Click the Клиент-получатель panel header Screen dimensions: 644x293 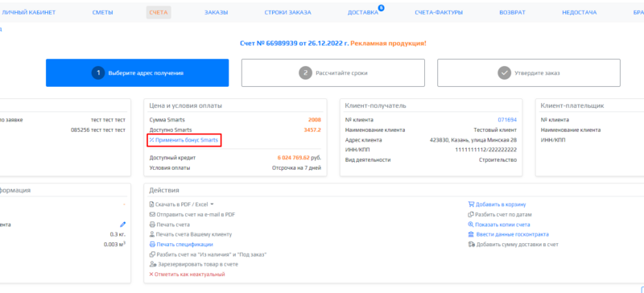coord(376,106)
